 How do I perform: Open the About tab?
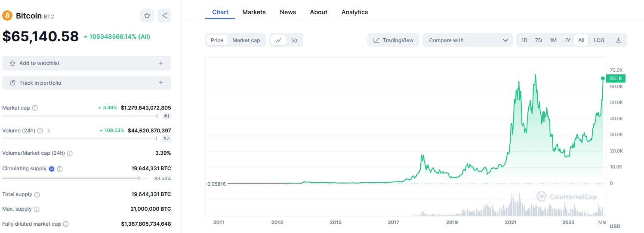tap(319, 12)
